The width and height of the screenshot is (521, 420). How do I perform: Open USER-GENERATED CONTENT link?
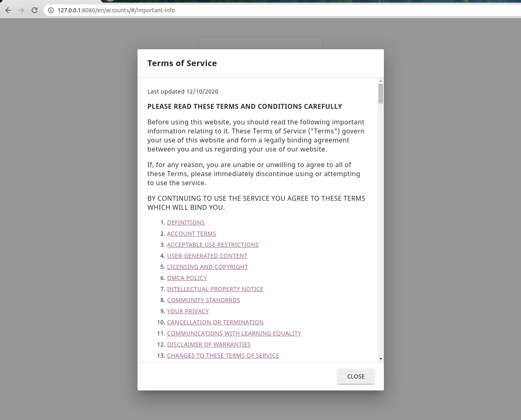pyautogui.click(x=207, y=256)
